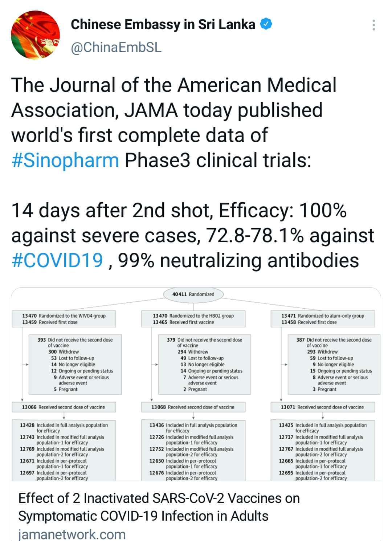This screenshot has width=392, height=541.
Task: Open the #COVID19 hashtag
Action: [x=57, y=260]
